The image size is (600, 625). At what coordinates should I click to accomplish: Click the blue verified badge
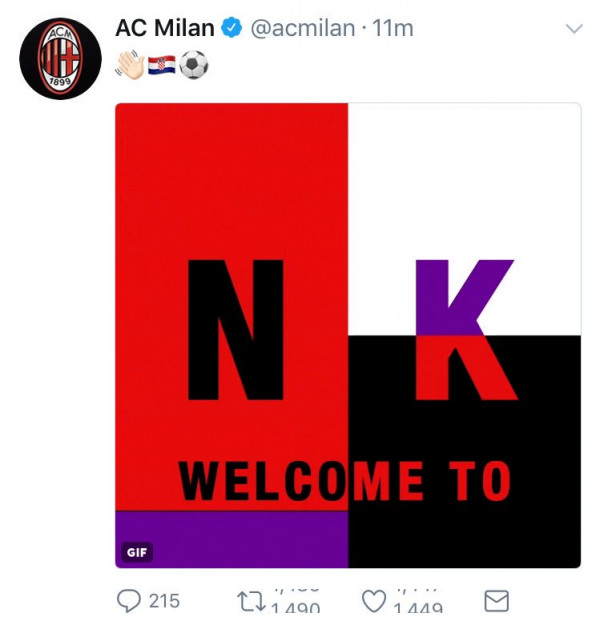coord(231,29)
